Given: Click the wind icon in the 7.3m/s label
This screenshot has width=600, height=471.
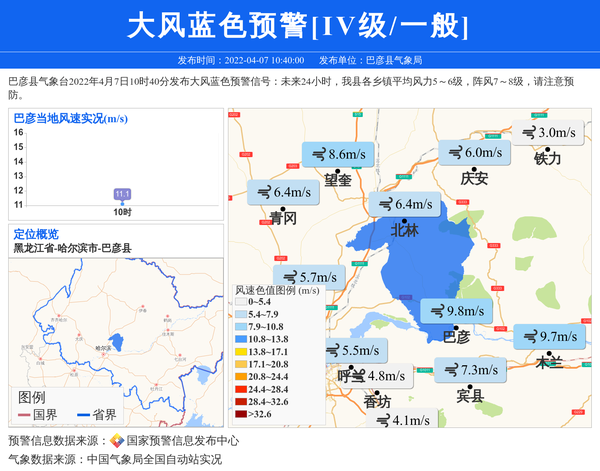Looking at the screenshot, I should coord(450,370).
